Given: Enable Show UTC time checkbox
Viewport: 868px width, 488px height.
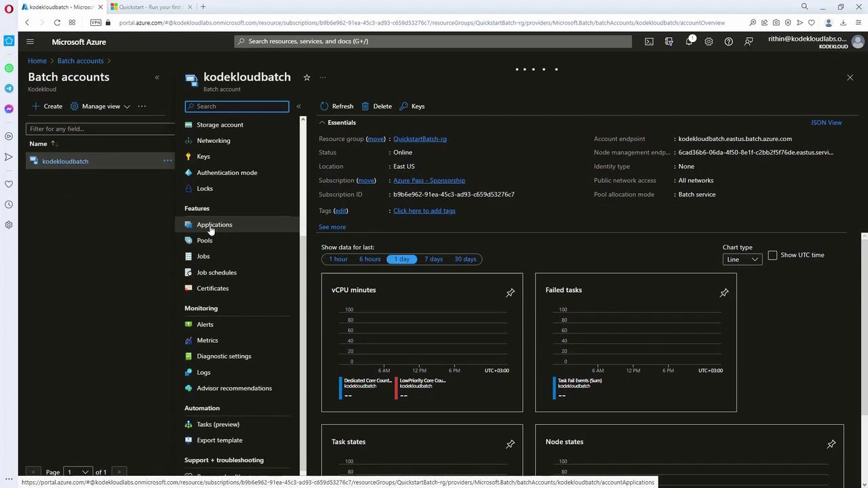Looking at the screenshot, I should [772, 255].
